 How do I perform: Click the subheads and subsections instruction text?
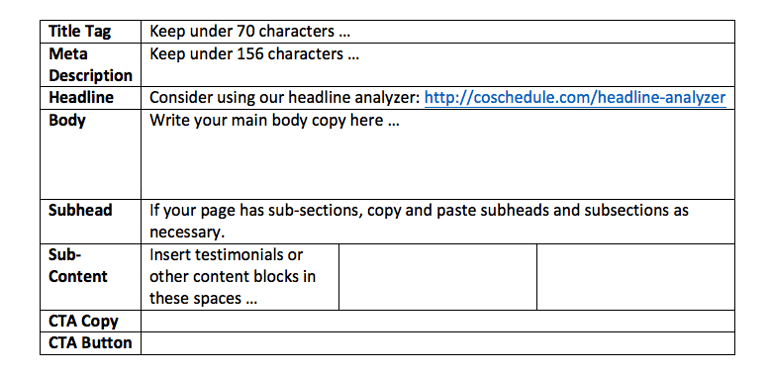click(419, 221)
